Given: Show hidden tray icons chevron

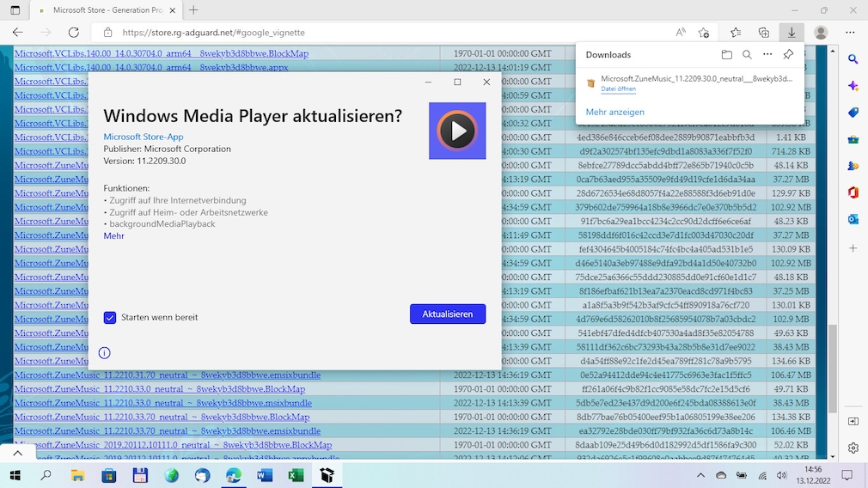Looking at the screenshot, I should coord(700,475).
